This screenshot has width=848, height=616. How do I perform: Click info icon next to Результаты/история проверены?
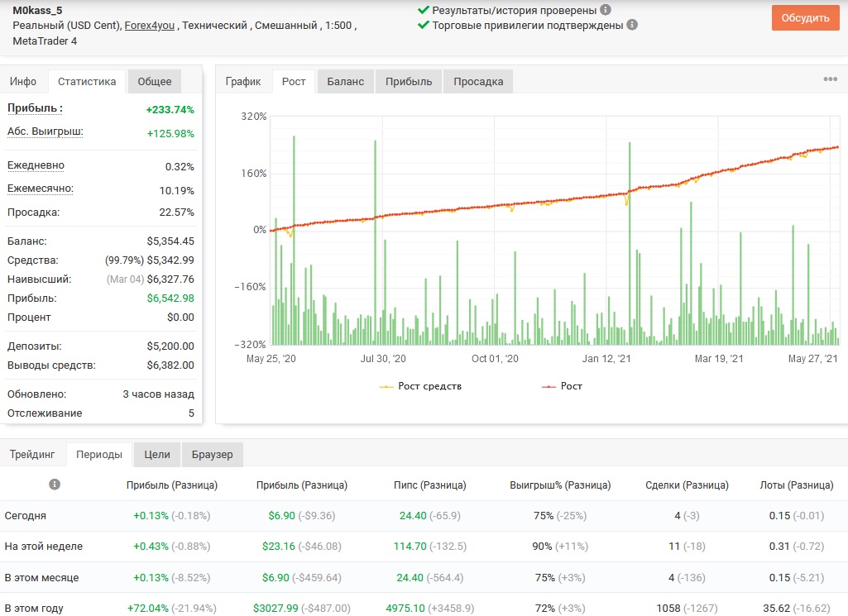(606, 10)
